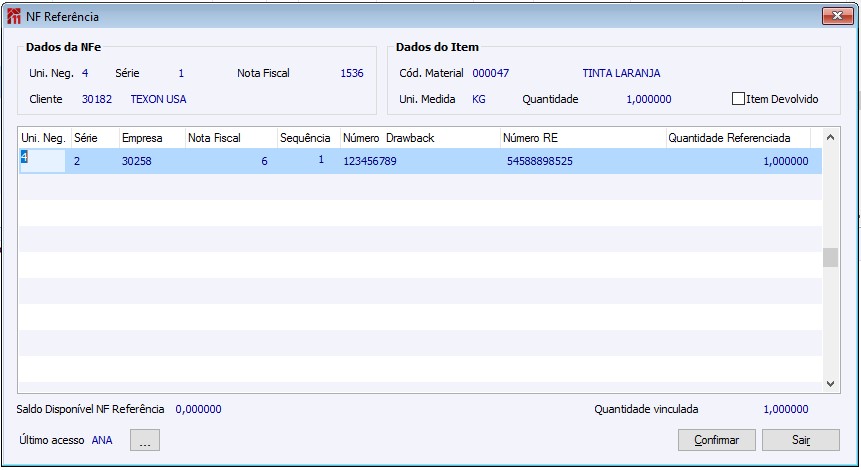Close the NF Referência window
Image resolution: width=861 pixels, height=470 pixels.
tap(837, 16)
